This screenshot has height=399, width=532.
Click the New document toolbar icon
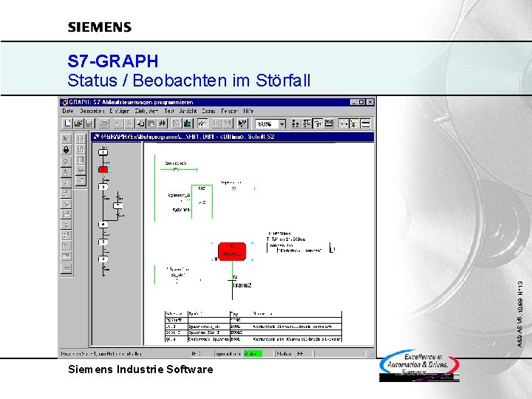67,123
